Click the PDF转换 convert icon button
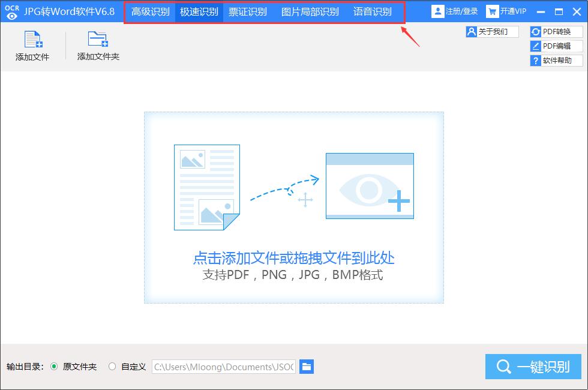588x390 pixels. click(536, 32)
